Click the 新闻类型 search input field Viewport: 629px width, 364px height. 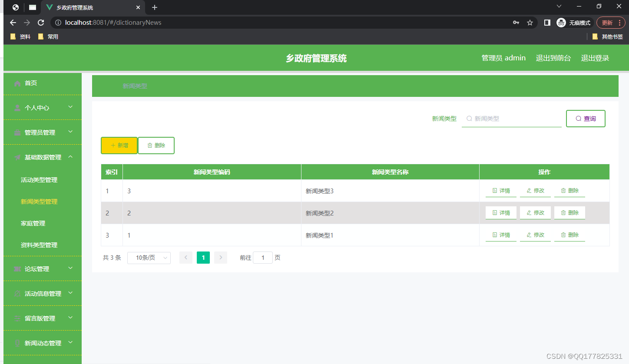[x=512, y=119]
